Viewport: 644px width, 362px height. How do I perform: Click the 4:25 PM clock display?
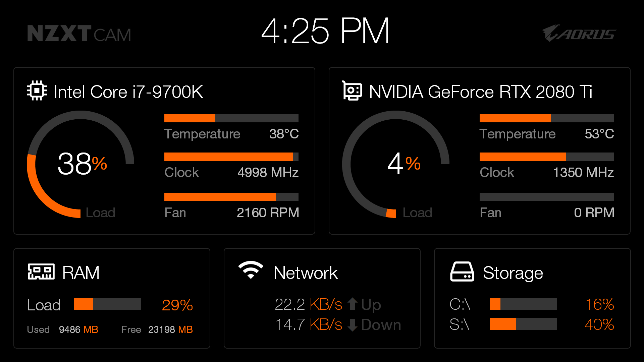click(x=325, y=31)
